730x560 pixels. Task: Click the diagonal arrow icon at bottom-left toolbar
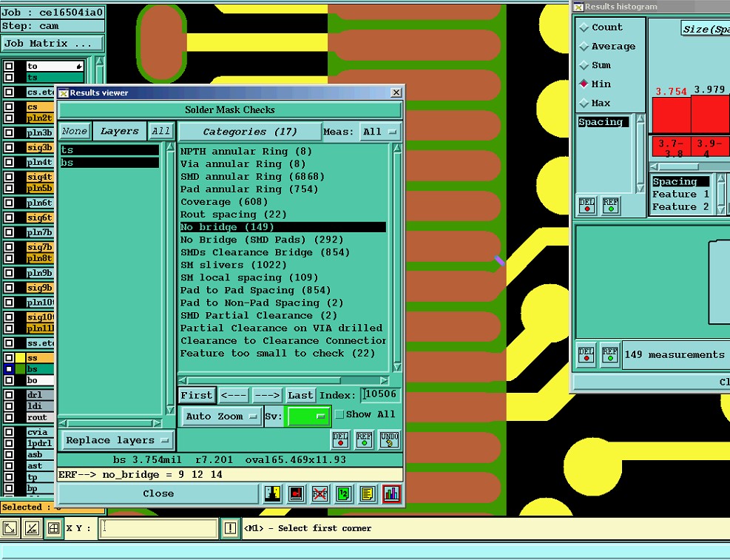pyautogui.click(x=10, y=528)
